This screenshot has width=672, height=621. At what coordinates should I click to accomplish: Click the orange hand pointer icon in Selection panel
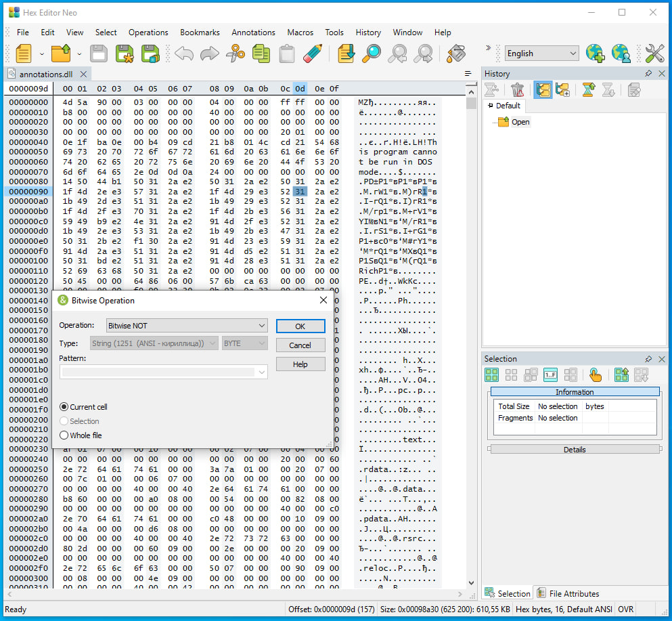click(595, 374)
